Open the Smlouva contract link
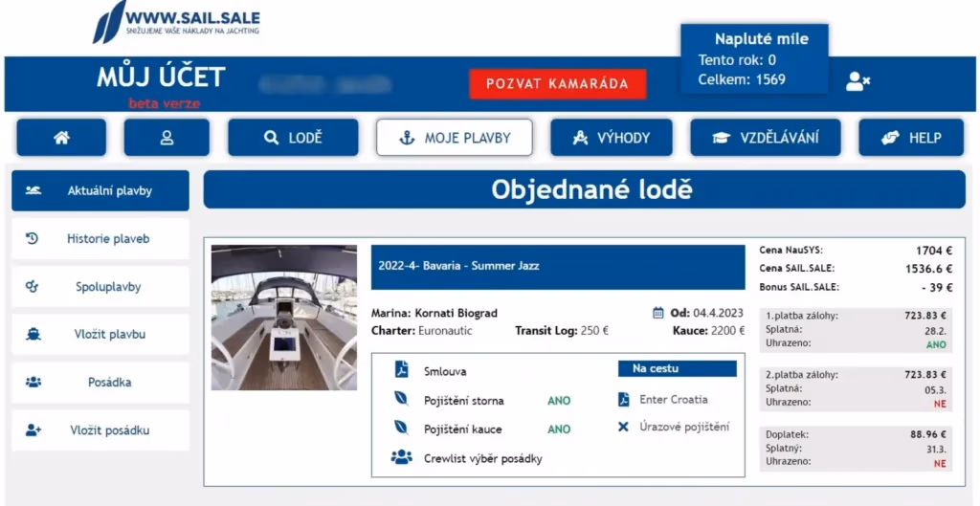 pos(445,372)
